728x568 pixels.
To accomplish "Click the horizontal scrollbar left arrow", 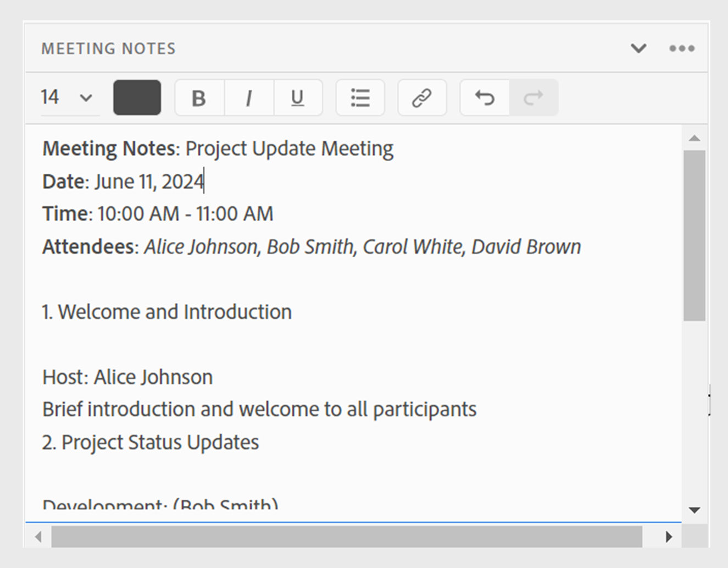I will pyautogui.click(x=38, y=537).
